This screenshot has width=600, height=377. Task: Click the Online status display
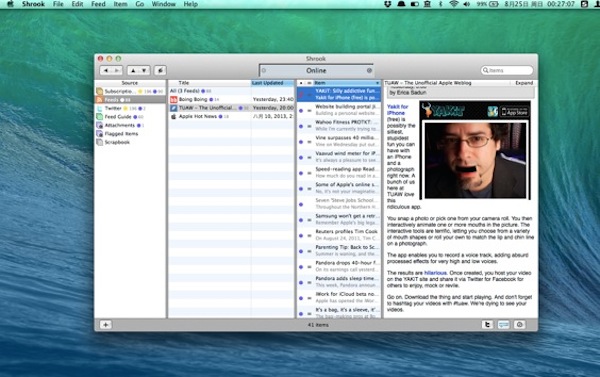click(316, 70)
